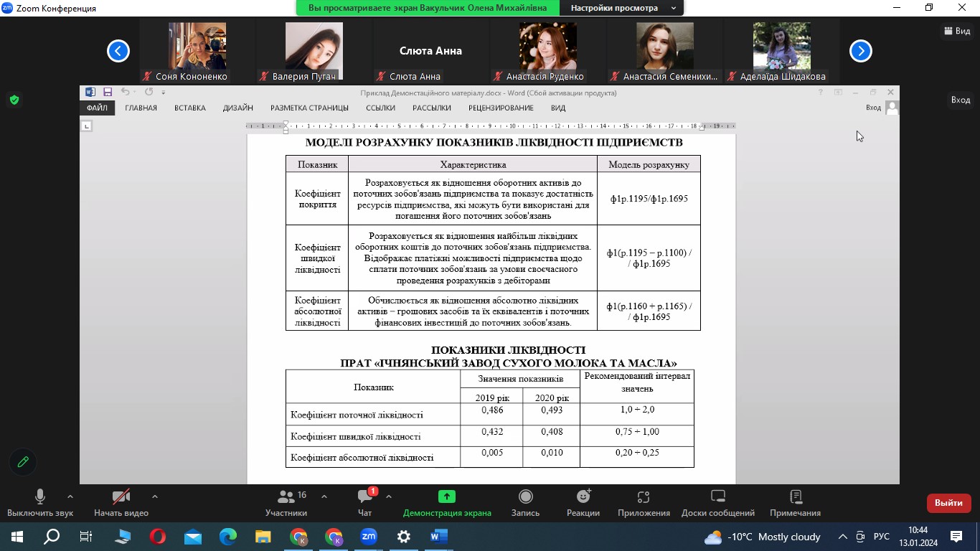The width and height of the screenshot is (980, 551).
Task: Leave meeting with Выйти button
Action: [x=948, y=503]
